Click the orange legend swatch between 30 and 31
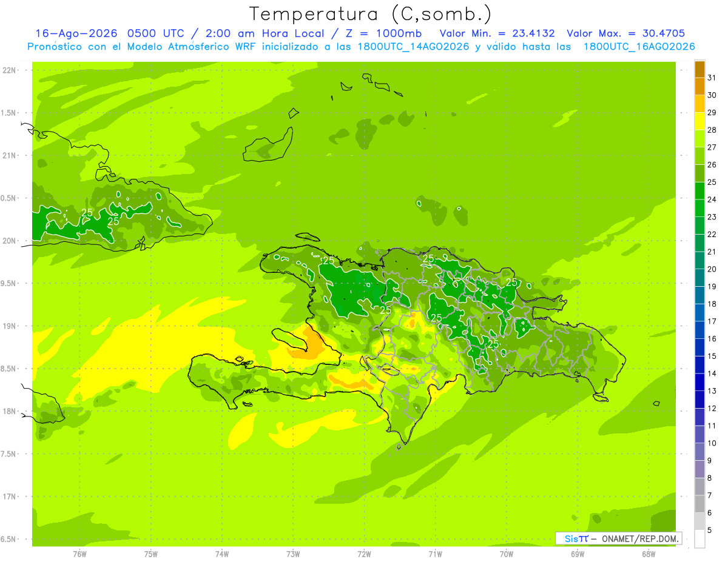Viewport: 728px width, 562px height. tap(699, 85)
